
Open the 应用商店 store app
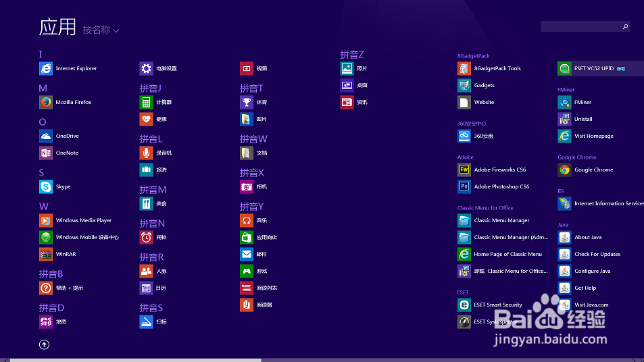[x=259, y=237]
